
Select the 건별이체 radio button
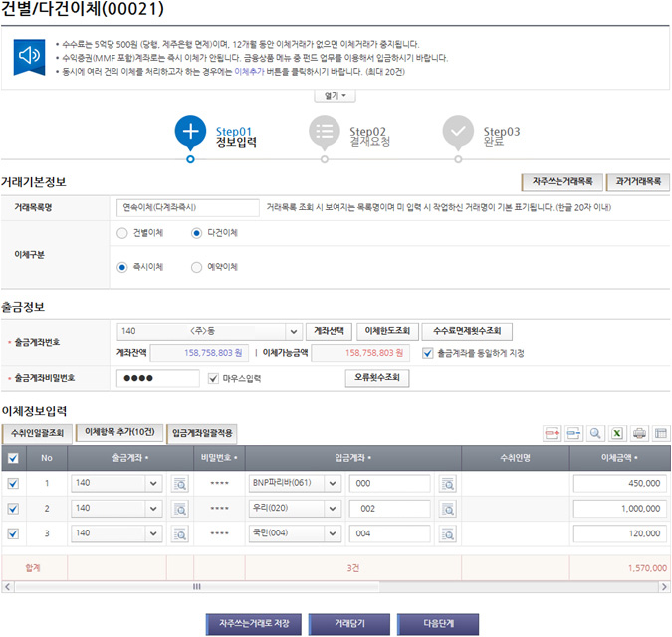(122, 233)
